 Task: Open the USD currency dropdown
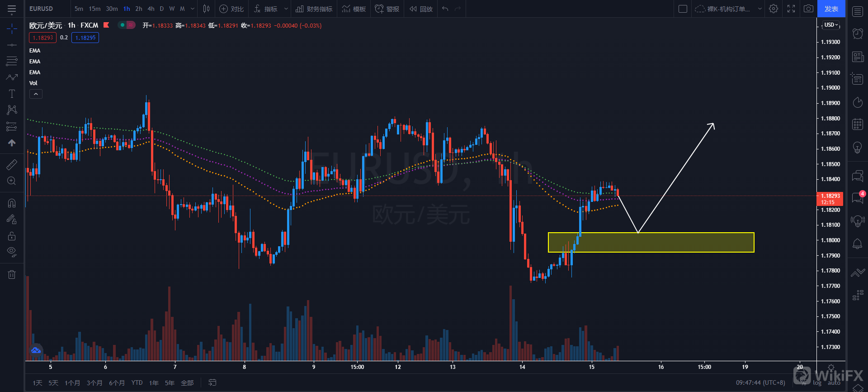(x=831, y=25)
